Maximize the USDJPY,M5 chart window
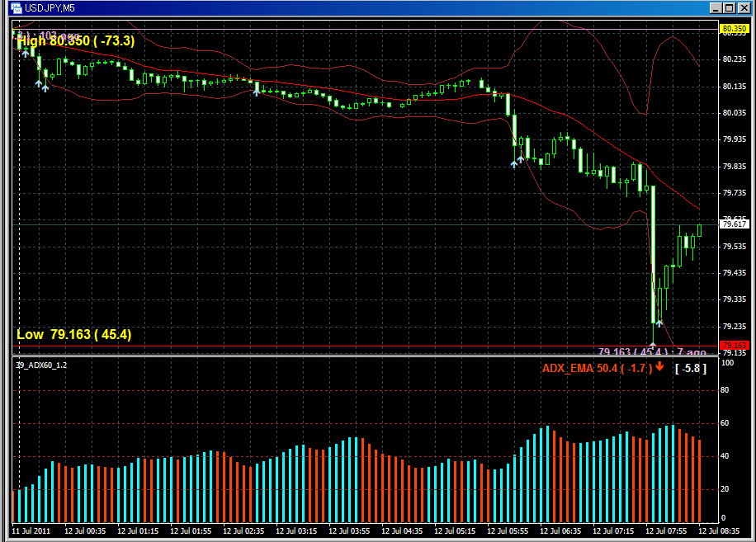This screenshot has width=756, height=542. point(730,8)
